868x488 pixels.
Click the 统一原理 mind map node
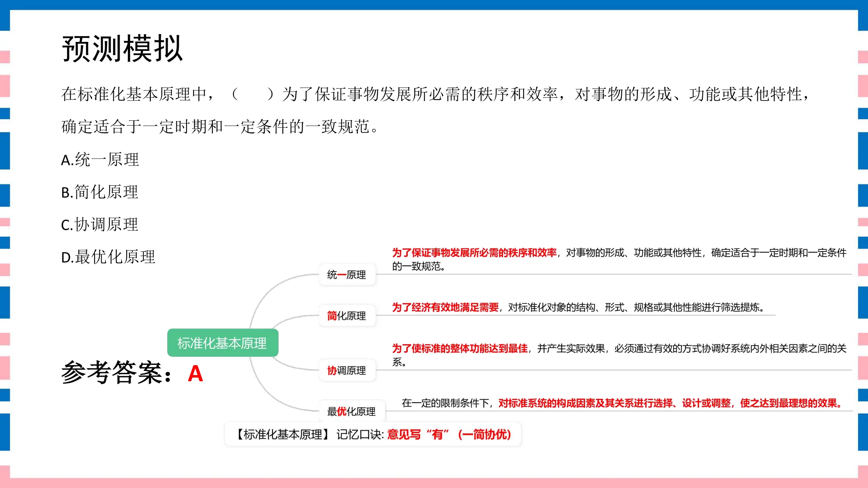click(347, 274)
